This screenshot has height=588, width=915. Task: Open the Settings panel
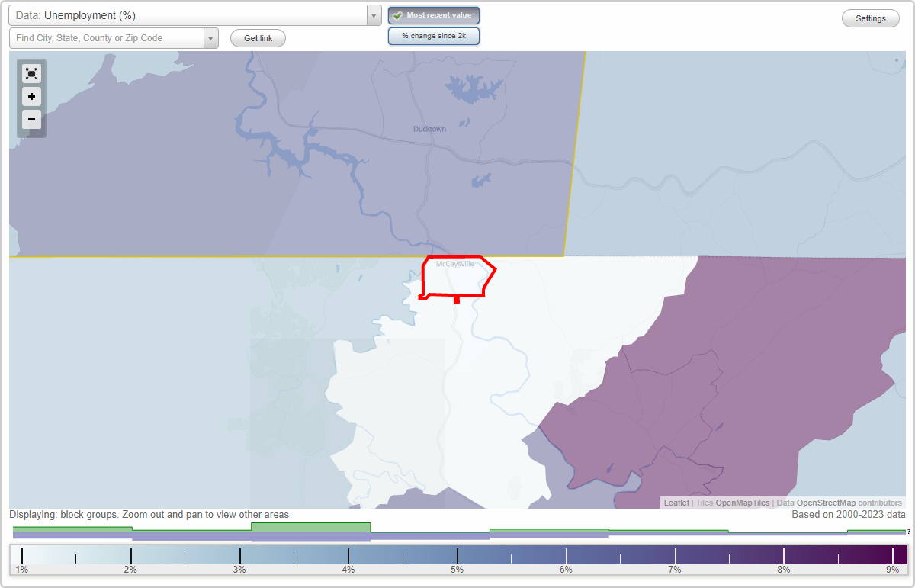click(x=870, y=18)
